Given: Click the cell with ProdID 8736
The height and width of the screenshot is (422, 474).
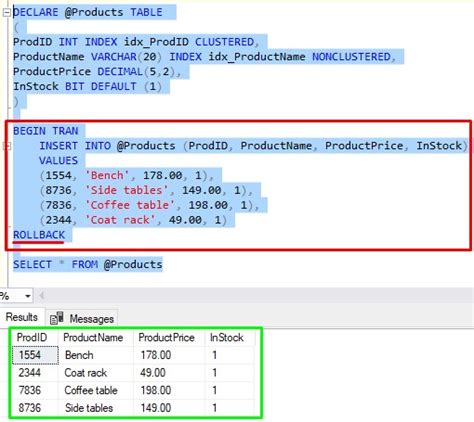Looking at the screenshot, I should (35, 408).
